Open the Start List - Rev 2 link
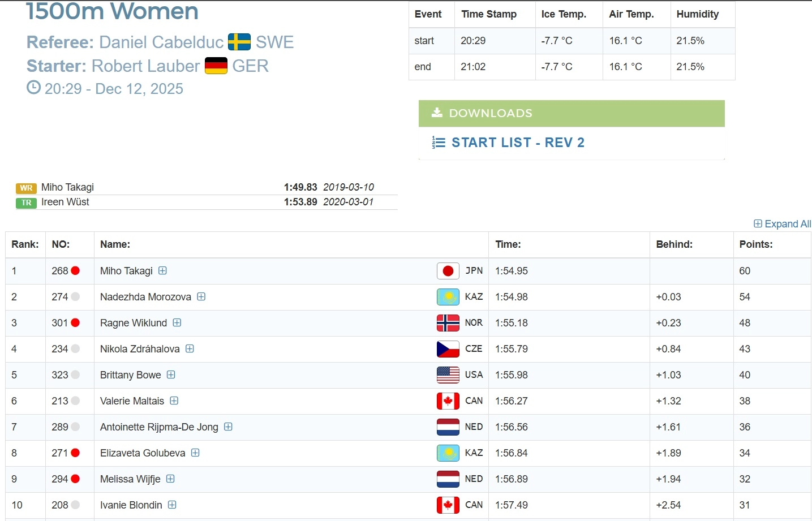This screenshot has width=812, height=521. point(517,143)
